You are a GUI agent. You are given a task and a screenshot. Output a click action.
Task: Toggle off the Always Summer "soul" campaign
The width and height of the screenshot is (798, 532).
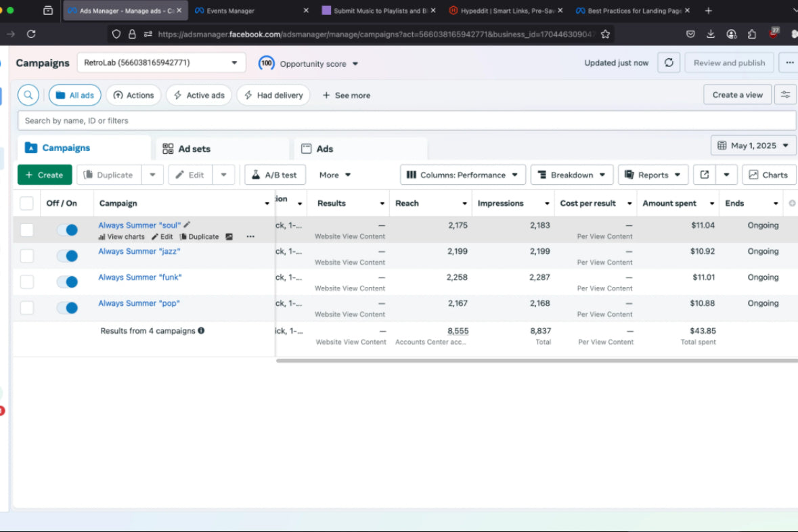(67, 230)
